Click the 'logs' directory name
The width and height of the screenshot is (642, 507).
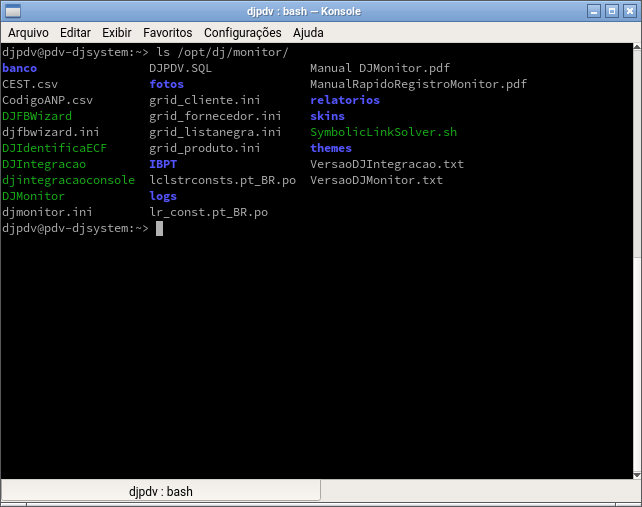pyautogui.click(x=163, y=196)
